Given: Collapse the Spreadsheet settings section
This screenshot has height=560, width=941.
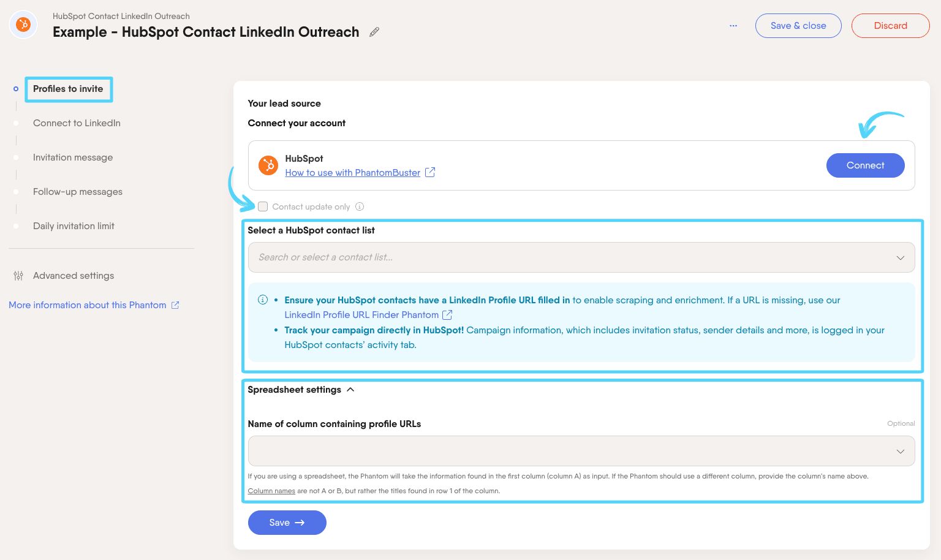Looking at the screenshot, I should pyautogui.click(x=301, y=390).
